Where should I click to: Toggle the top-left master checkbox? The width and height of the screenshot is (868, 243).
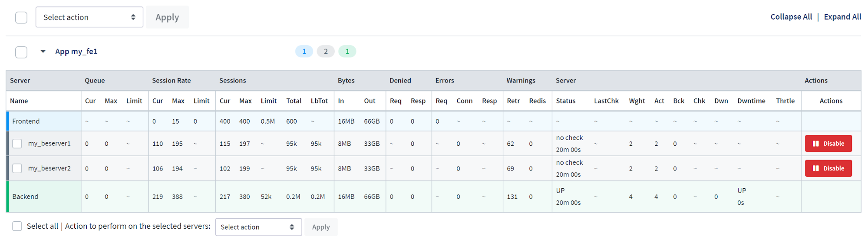(x=21, y=17)
